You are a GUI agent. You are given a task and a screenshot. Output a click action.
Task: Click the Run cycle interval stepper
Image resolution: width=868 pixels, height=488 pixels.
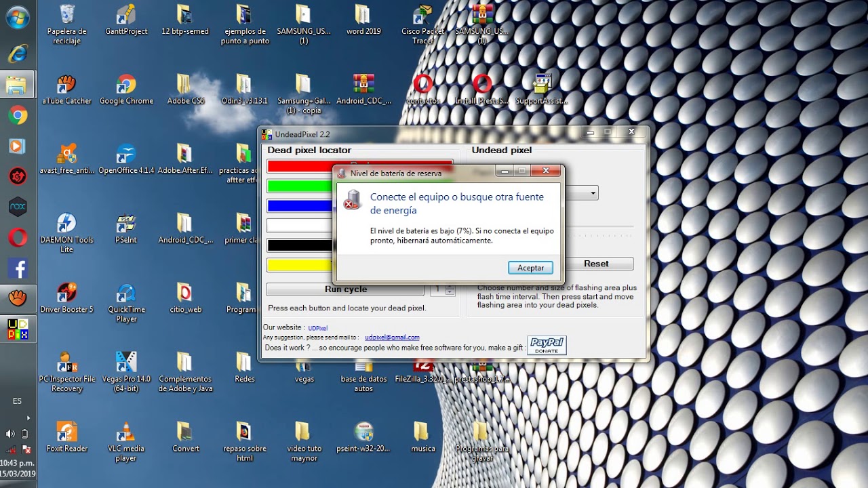point(450,289)
